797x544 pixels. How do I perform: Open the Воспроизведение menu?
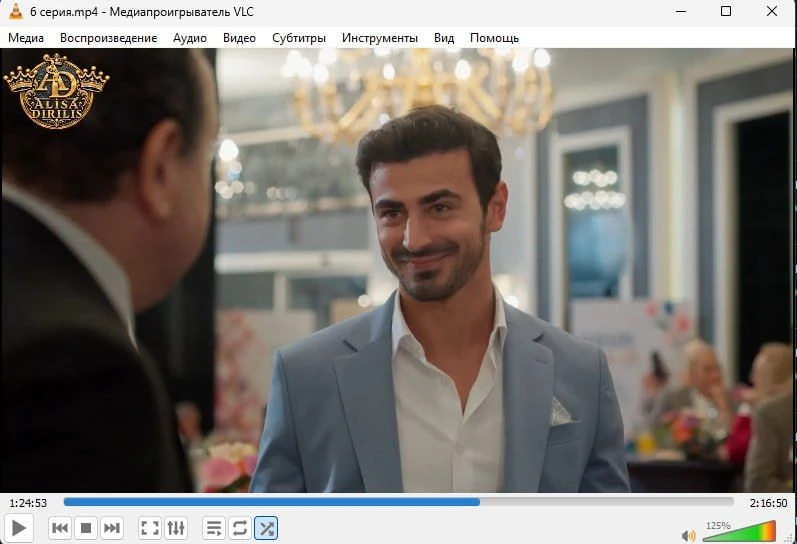[x=108, y=38]
